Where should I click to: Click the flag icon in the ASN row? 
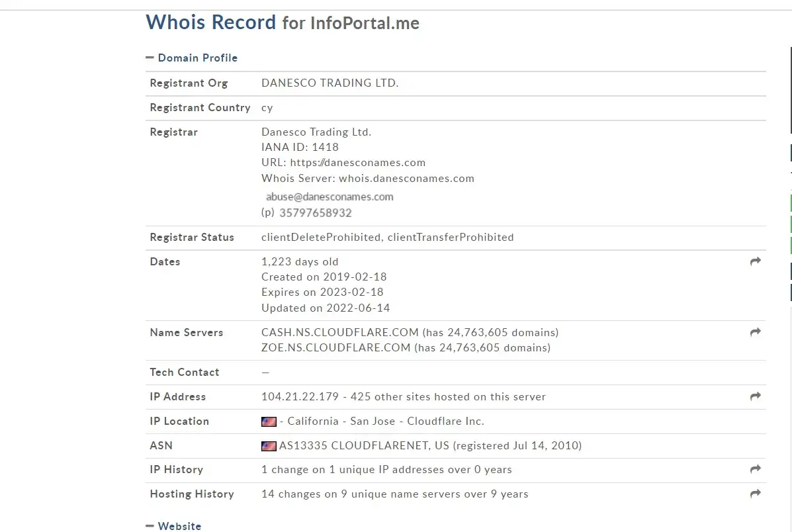click(269, 446)
